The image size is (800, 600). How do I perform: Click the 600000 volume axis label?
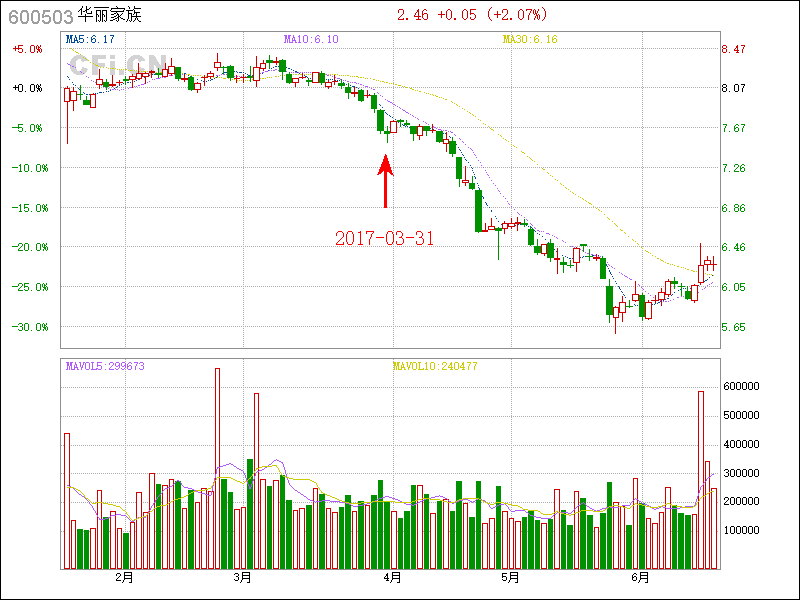click(x=745, y=386)
